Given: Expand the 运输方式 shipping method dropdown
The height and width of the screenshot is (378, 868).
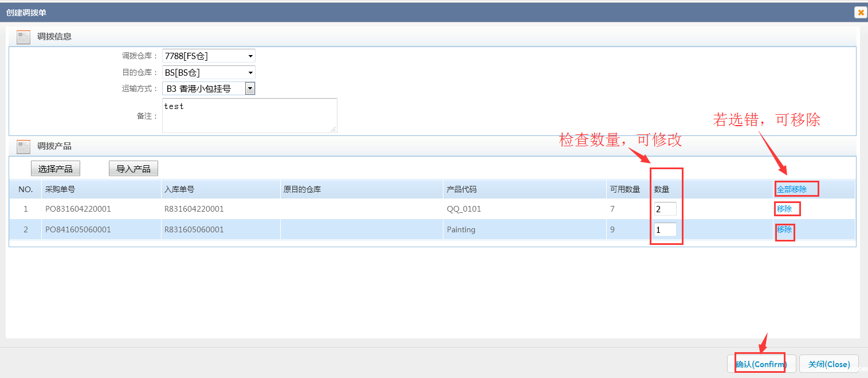Looking at the screenshot, I should click(x=250, y=88).
